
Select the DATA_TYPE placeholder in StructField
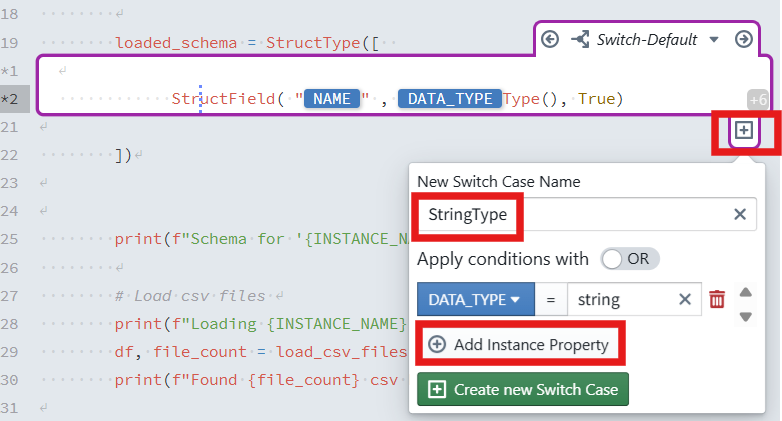point(449,98)
